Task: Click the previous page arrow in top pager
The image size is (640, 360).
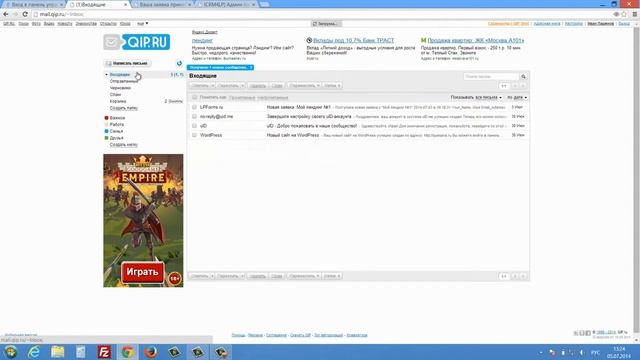Action: [515, 86]
